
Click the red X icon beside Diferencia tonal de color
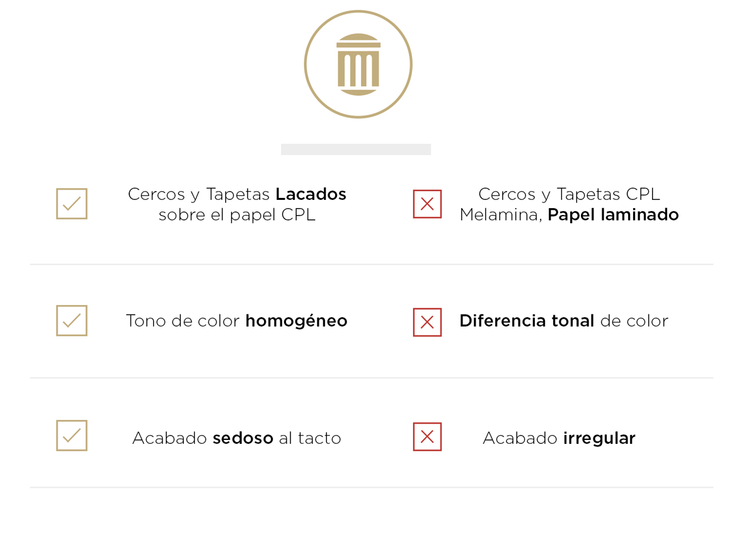[427, 322]
